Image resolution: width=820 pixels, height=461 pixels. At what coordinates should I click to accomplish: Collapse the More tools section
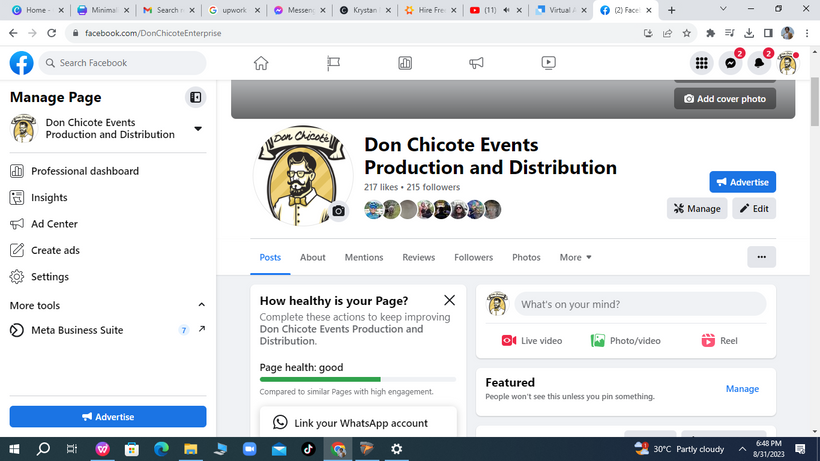pyautogui.click(x=201, y=305)
